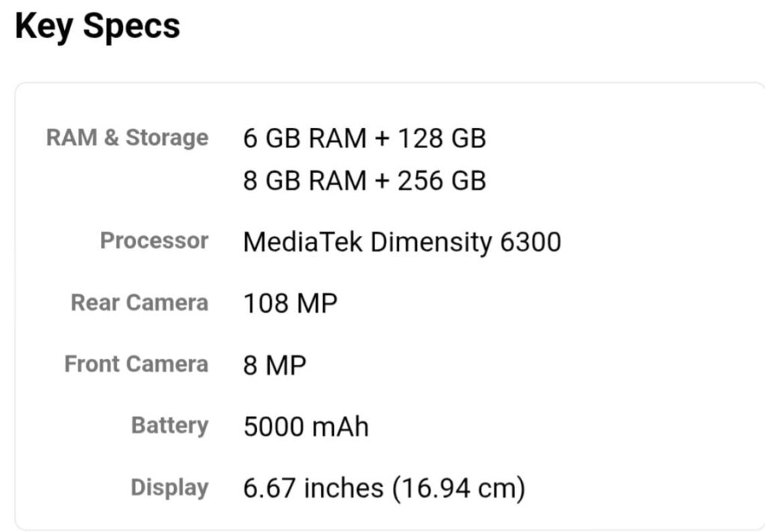Click the 8 MP value

[x=275, y=365]
